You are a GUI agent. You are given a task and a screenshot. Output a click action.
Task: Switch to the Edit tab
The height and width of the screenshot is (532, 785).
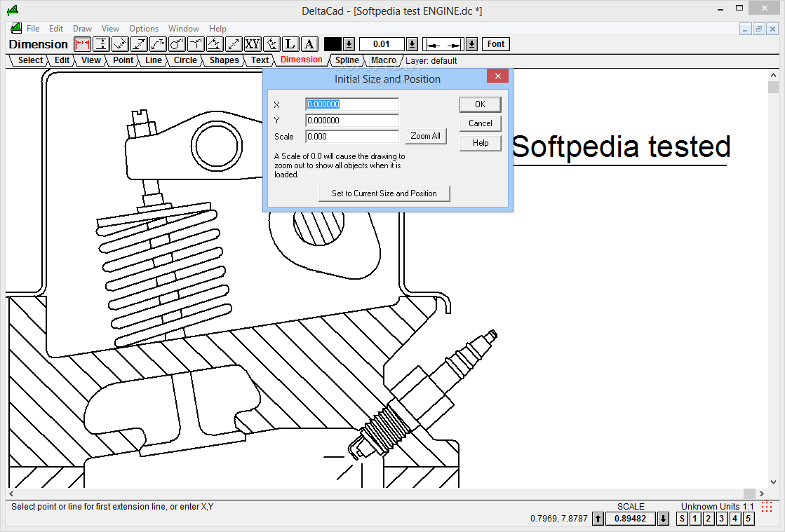point(62,60)
